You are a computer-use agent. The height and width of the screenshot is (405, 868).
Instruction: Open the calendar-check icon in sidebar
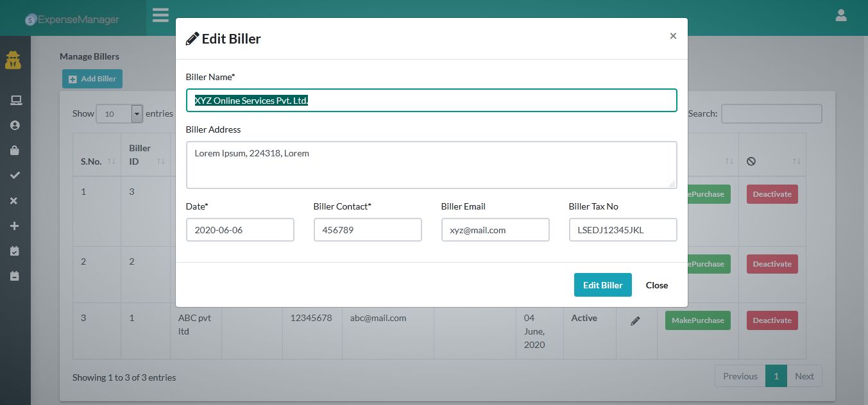15,251
